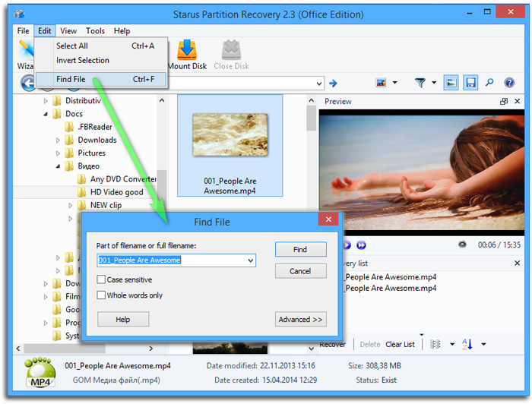
Task: Collapse the Docs folder
Action: [x=46, y=114]
